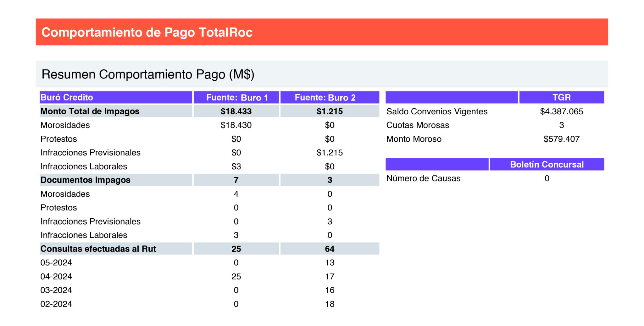Click the $18.430 Morosidades amount

(236, 125)
